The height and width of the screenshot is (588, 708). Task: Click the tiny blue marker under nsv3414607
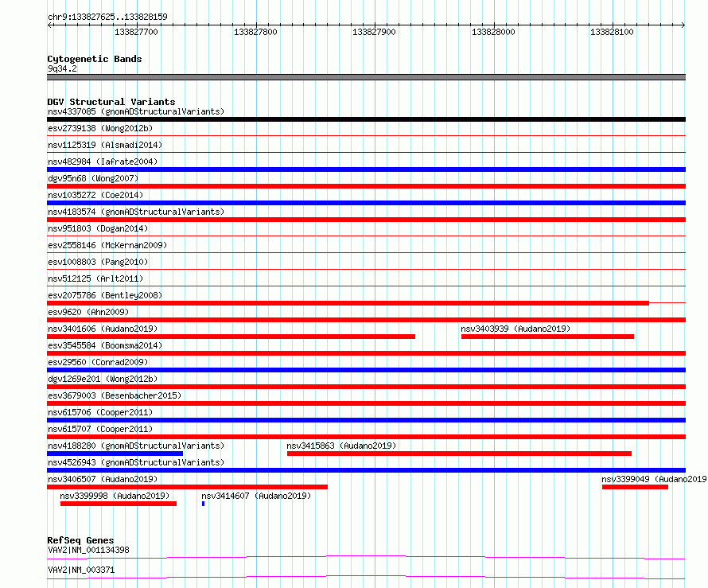point(203,504)
